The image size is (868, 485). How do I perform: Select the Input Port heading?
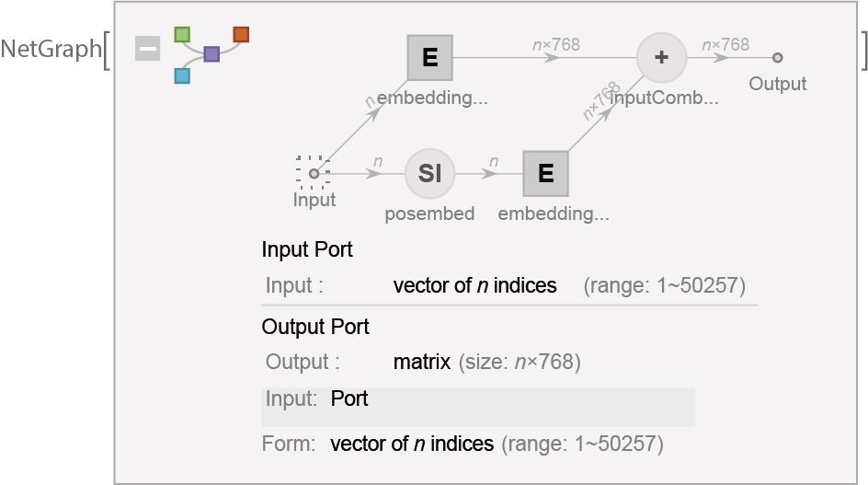[307, 249]
